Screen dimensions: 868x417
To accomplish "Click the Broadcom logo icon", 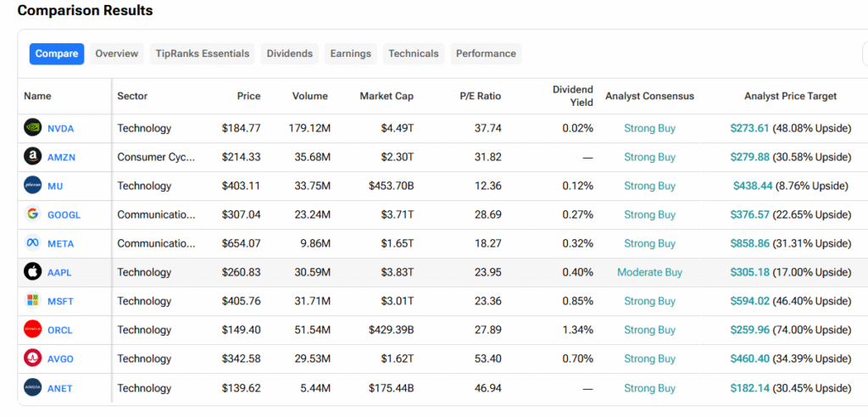I will click(x=33, y=359).
